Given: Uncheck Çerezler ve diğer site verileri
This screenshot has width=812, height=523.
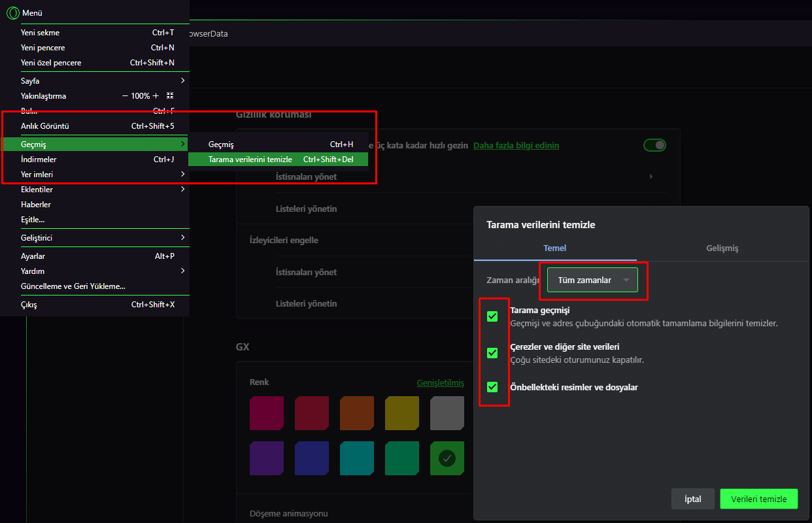Looking at the screenshot, I should (494, 353).
